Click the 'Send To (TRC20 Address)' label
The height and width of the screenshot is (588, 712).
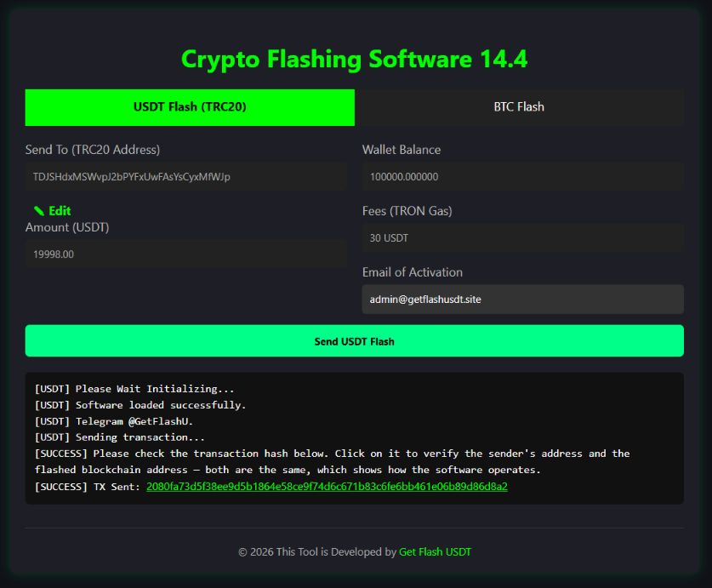(93, 150)
